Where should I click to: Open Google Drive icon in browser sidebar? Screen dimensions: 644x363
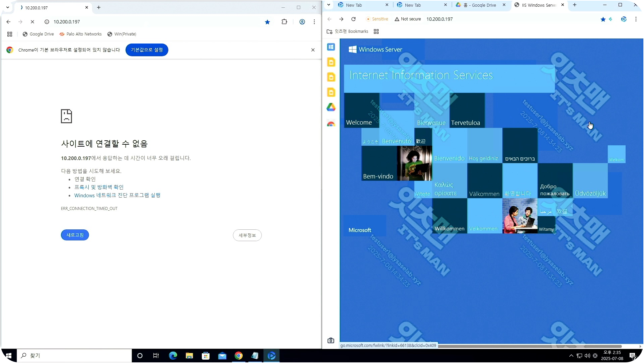pos(331,107)
